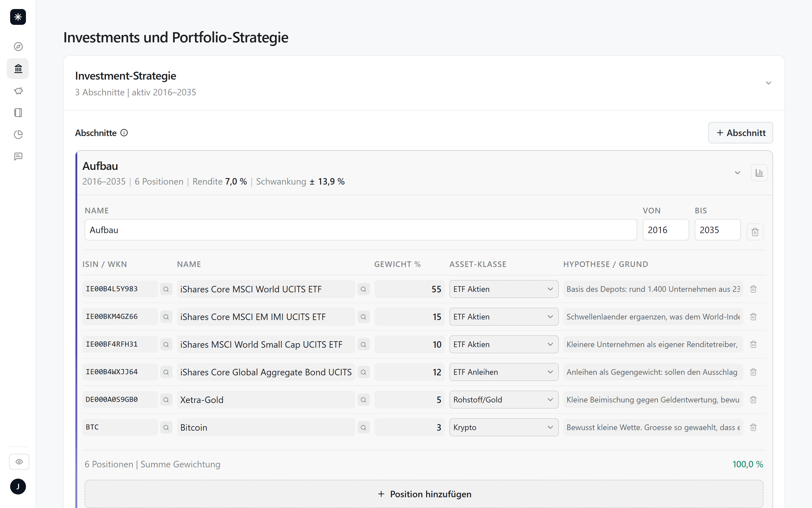Delete the Bitcoin row
Image resolution: width=812 pixels, height=508 pixels.
753,427
